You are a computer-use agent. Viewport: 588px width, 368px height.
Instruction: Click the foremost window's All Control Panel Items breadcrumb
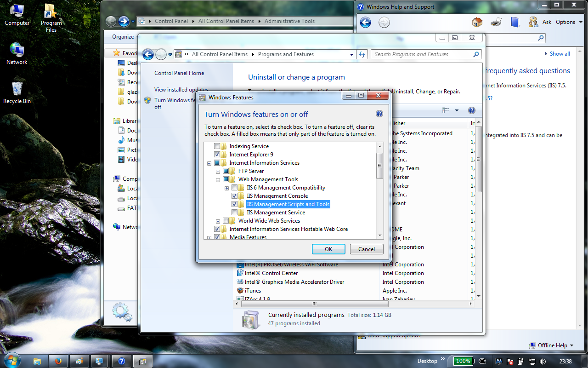[x=220, y=54]
